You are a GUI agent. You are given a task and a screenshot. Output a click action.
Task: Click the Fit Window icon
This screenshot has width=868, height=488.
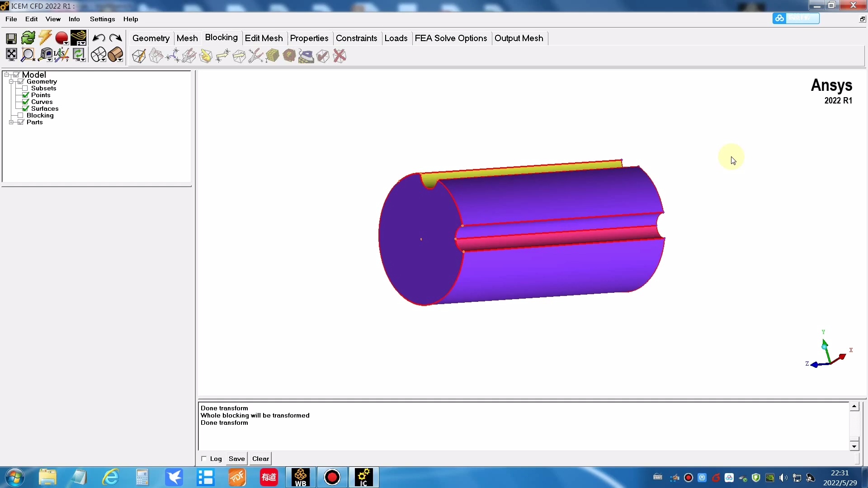(11, 55)
